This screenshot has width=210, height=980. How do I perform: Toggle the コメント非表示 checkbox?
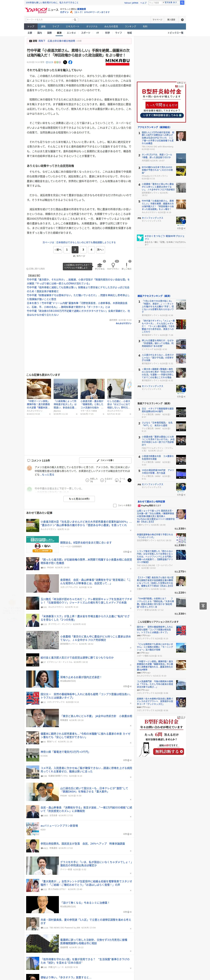(x=115, y=505)
